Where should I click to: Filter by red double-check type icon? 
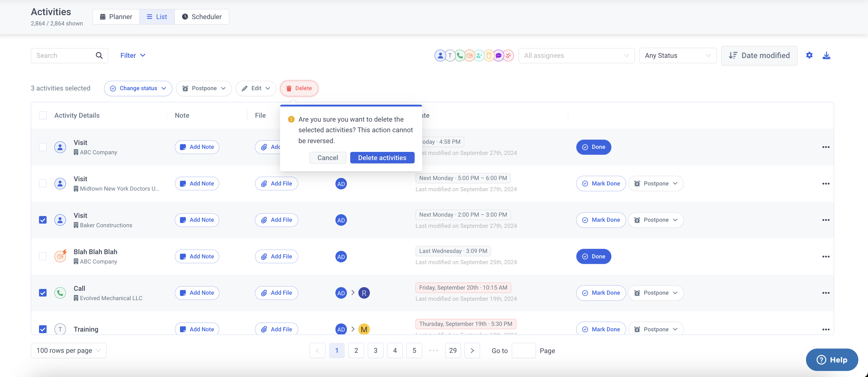pos(508,55)
